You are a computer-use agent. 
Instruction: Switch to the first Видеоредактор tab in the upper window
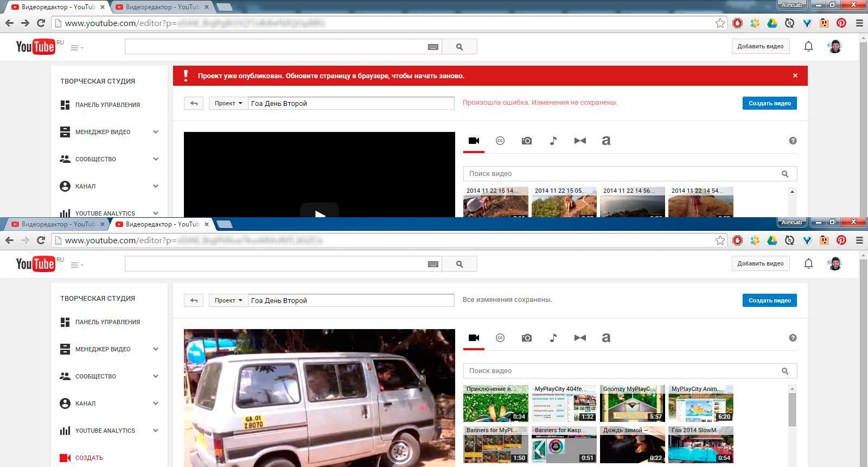coord(56,7)
